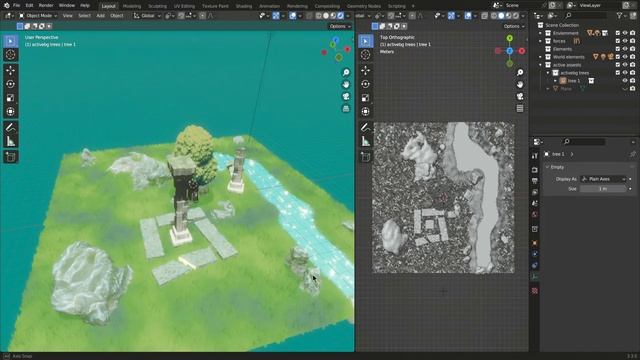Open the Edit menu
Image resolution: width=640 pixels, height=360 pixels.
pyautogui.click(x=29, y=6)
